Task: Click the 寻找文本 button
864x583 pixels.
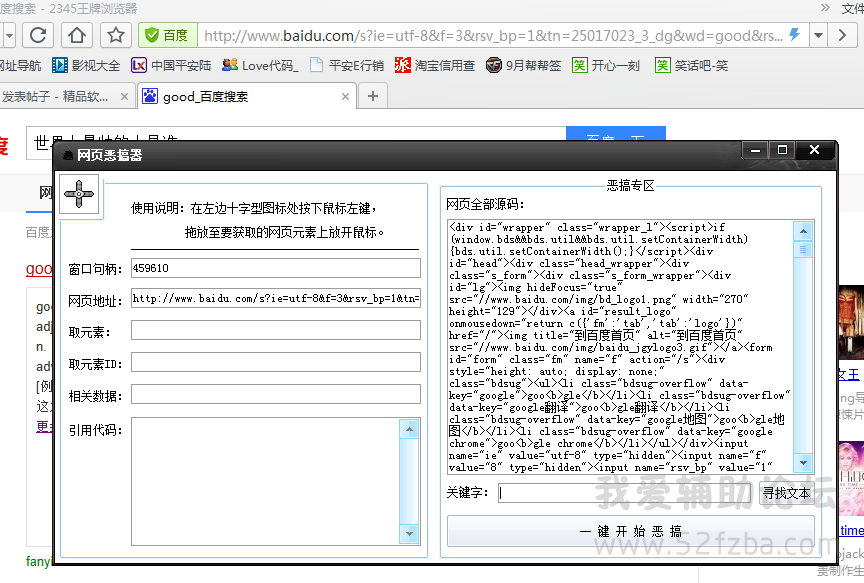Action: pos(786,493)
